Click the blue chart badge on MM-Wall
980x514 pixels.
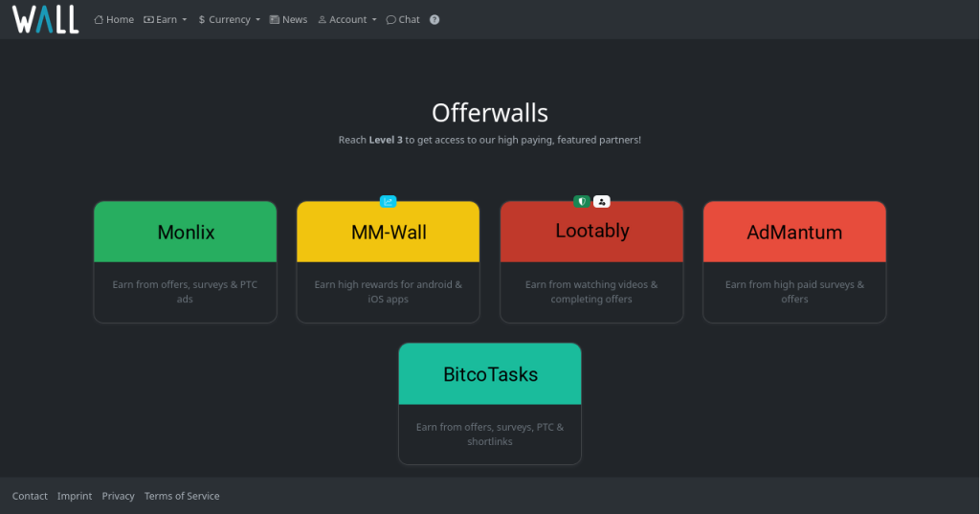click(x=389, y=201)
